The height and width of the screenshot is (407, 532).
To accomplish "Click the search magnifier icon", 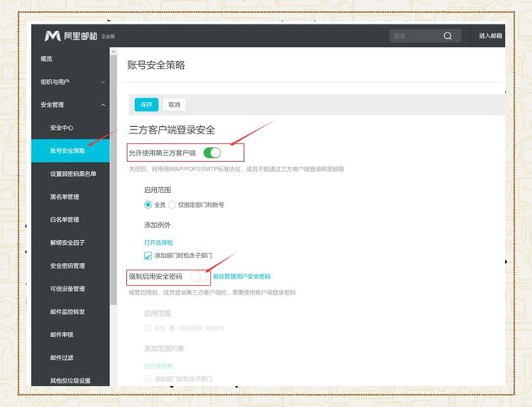I will (447, 36).
